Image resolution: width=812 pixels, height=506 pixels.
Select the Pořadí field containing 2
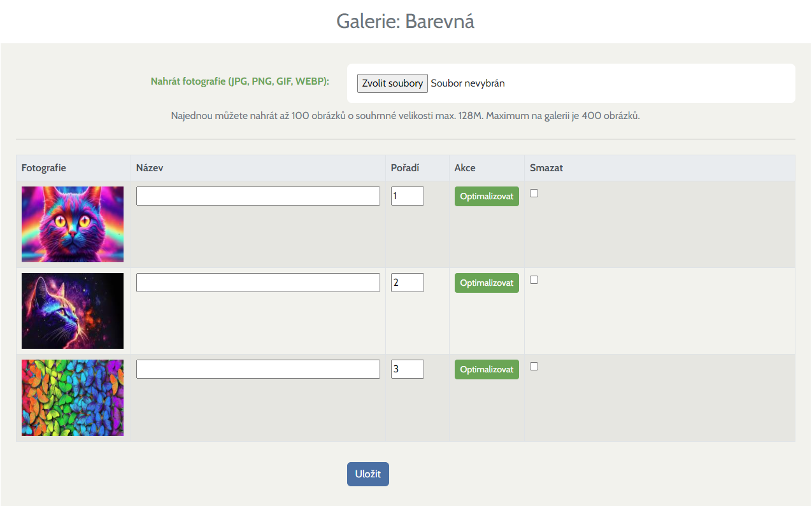tap(407, 283)
